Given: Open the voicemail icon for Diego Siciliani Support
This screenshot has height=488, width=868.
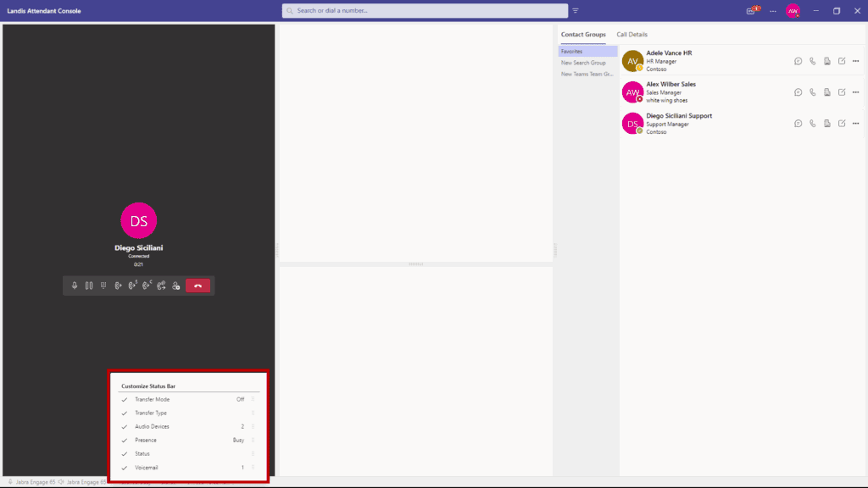Looking at the screenshot, I should 826,123.
